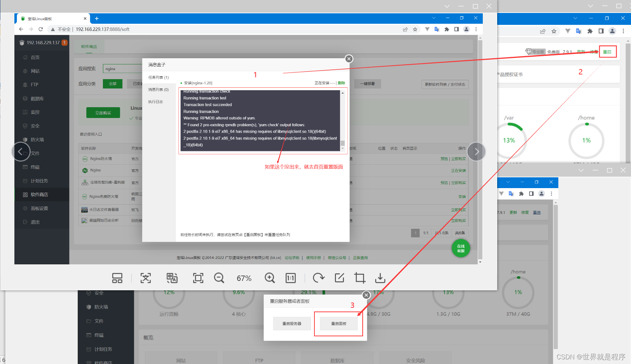Click share icon in top-right background browser
This screenshot has height=364, width=631.
tap(543, 31)
